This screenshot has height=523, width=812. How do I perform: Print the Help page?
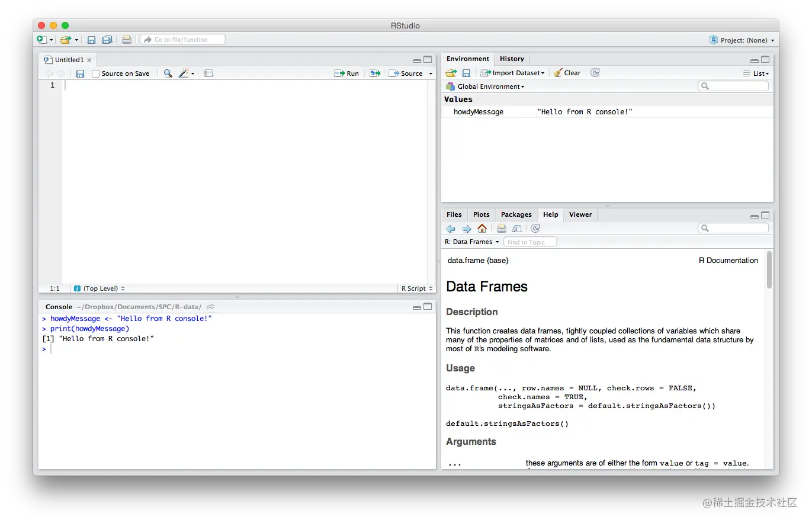[501, 228]
